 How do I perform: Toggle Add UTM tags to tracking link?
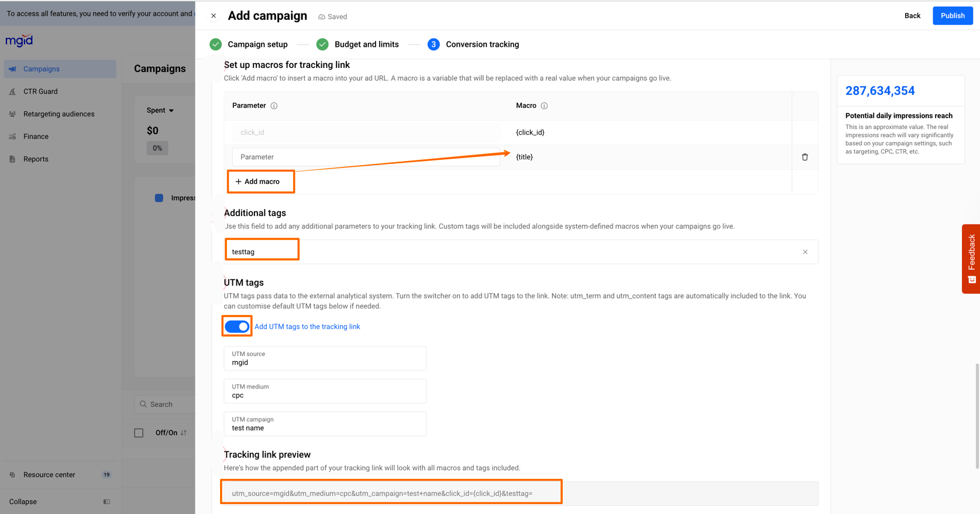tap(237, 327)
